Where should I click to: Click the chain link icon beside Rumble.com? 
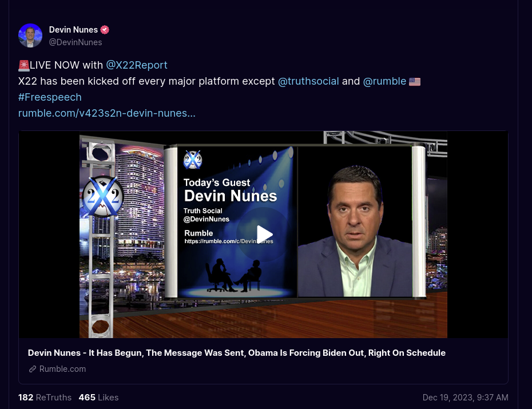33,369
